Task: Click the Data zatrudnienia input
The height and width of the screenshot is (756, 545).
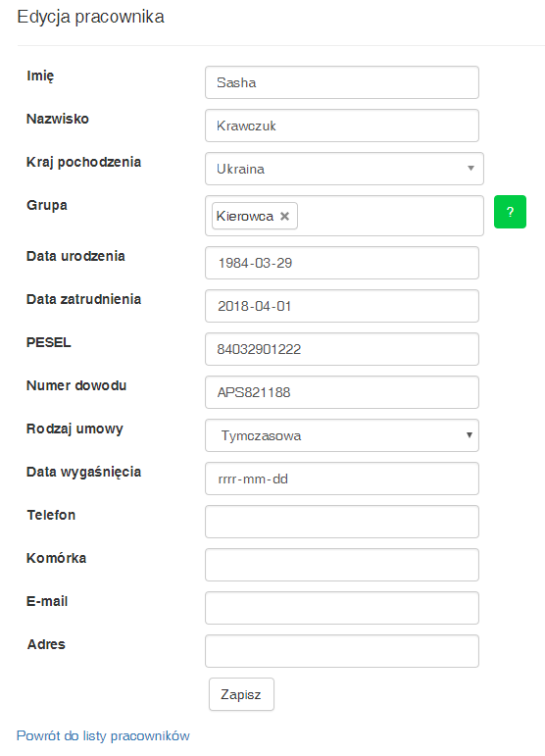Action: [x=342, y=306]
